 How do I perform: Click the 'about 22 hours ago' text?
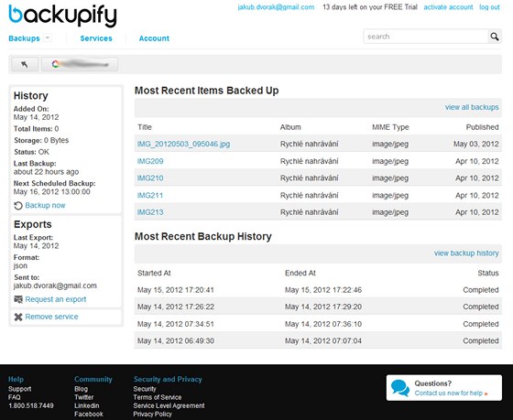coord(46,172)
